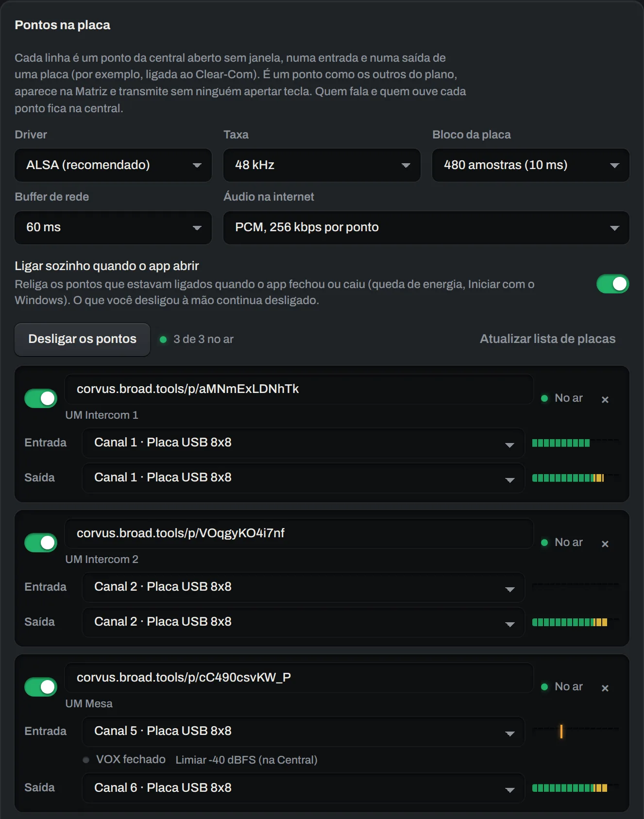The image size is (644, 819).
Task: Choose Saída channel for UM Intercom 2
Action: click(x=304, y=622)
